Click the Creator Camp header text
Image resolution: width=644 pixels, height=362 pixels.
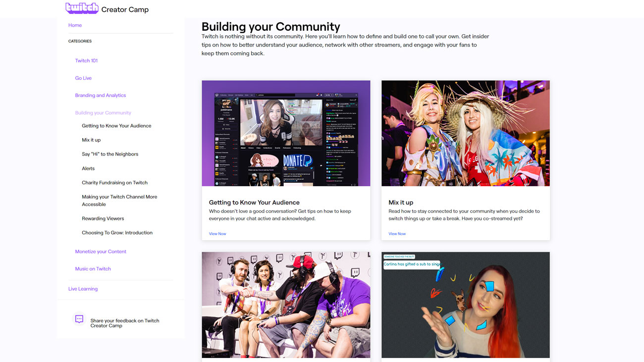[125, 9]
